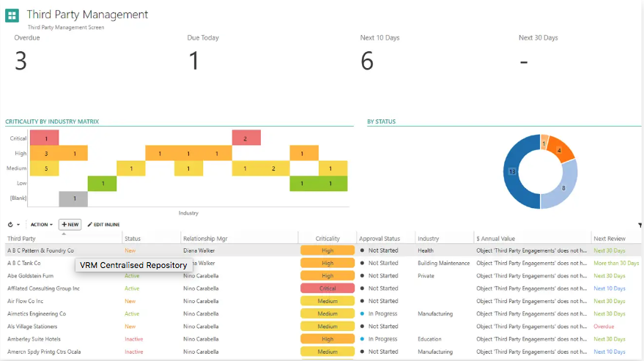Sort by the $ Annual Value column header
This screenshot has height=361, width=644.
[x=495, y=239]
